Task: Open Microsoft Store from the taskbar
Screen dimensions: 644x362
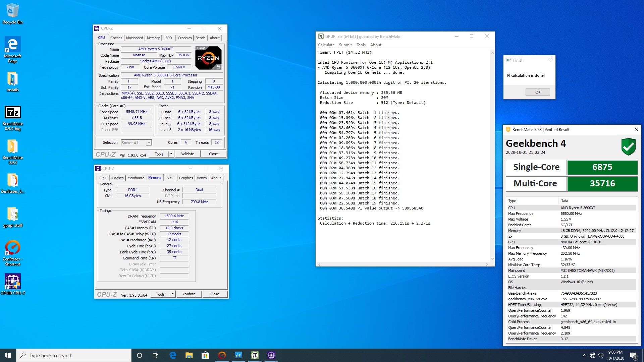Action: click(205, 355)
